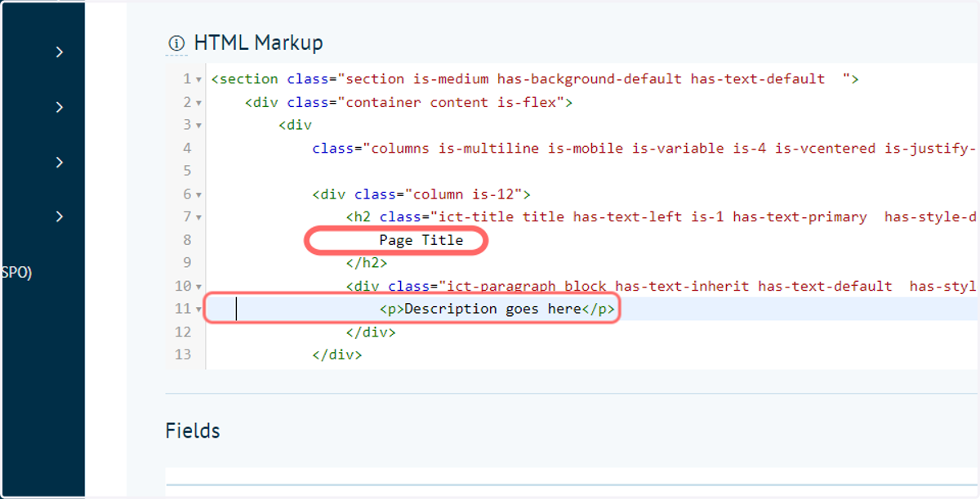Click the empty code line 5
This screenshot has width=980, height=499.
(592, 172)
